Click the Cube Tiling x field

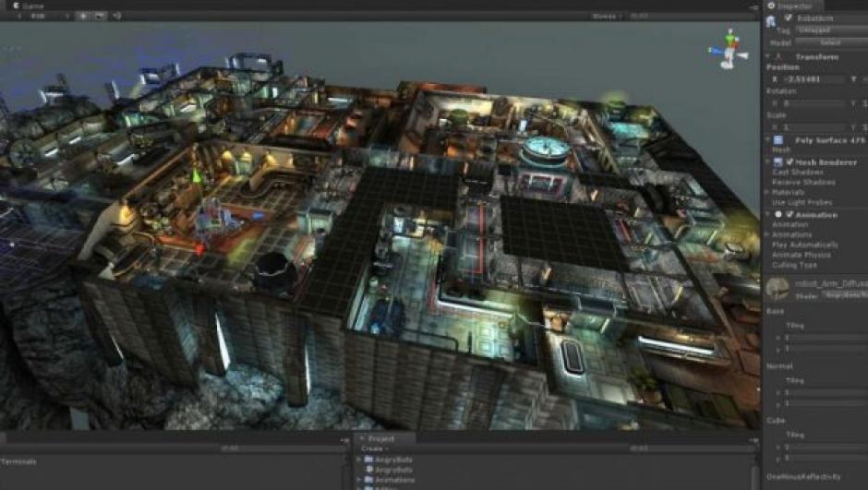click(x=826, y=447)
